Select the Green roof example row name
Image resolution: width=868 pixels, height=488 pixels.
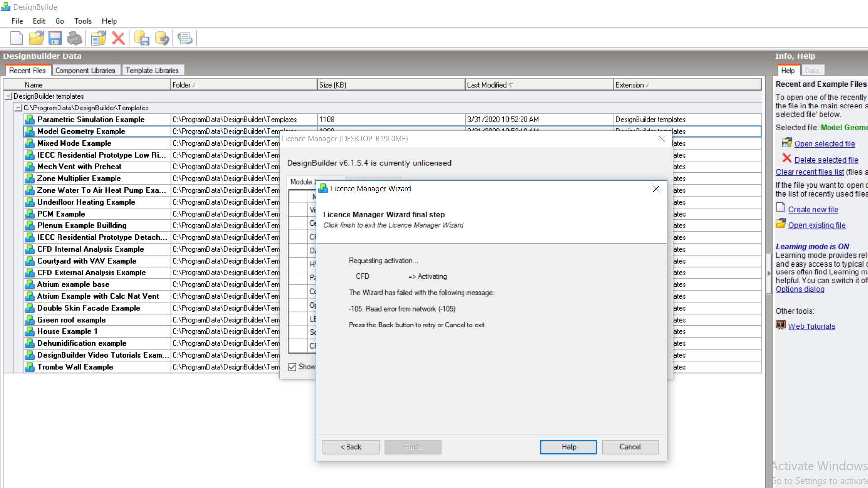71,320
